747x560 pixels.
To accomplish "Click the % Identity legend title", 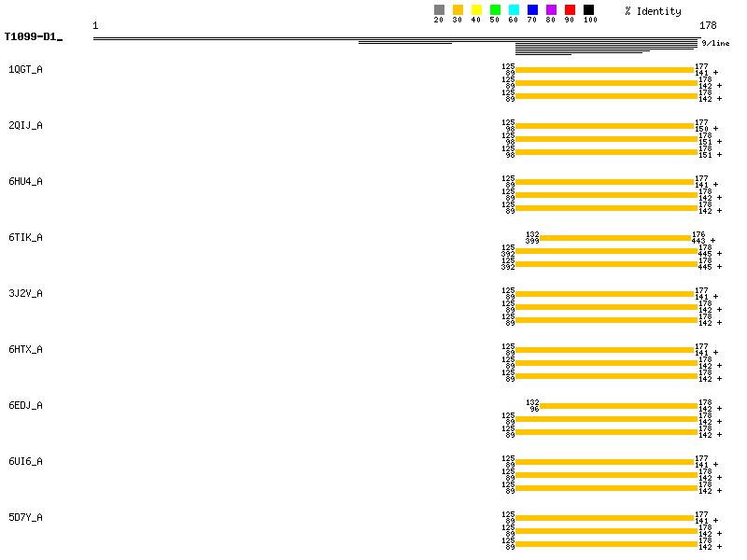I will click(x=653, y=11).
